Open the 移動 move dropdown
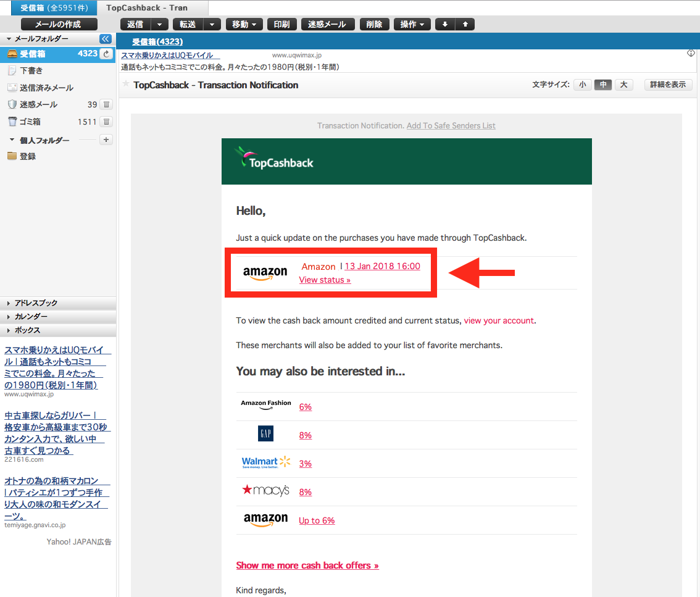The width and height of the screenshot is (700, 597). pos(244,24)
